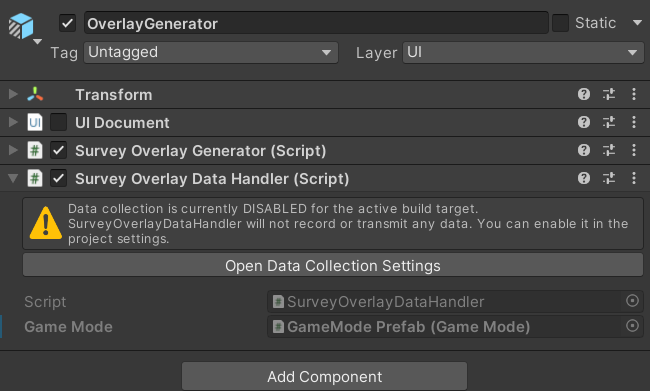Disable the Survey Overlay Generator script checkbox
The width and height of the screenshot is (650, 391).
(58, 150)
